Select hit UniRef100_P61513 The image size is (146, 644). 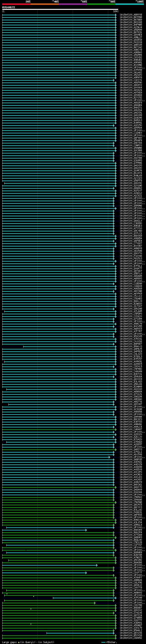[131, 258]
